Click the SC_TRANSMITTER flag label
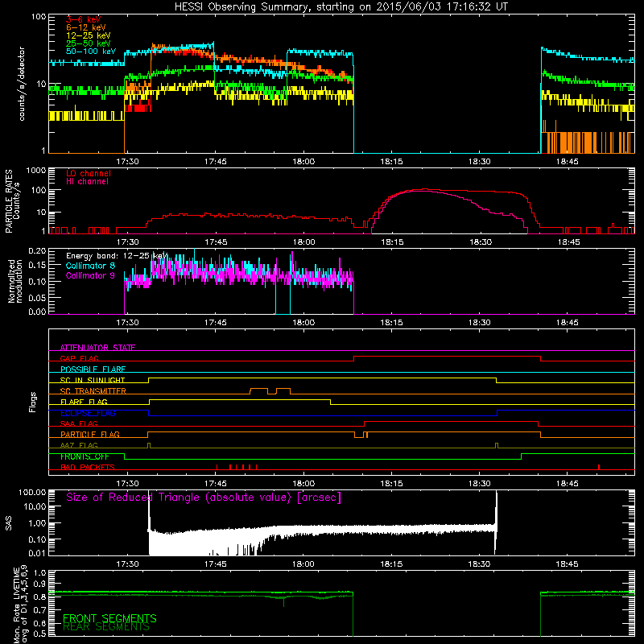 coord(93,391)
